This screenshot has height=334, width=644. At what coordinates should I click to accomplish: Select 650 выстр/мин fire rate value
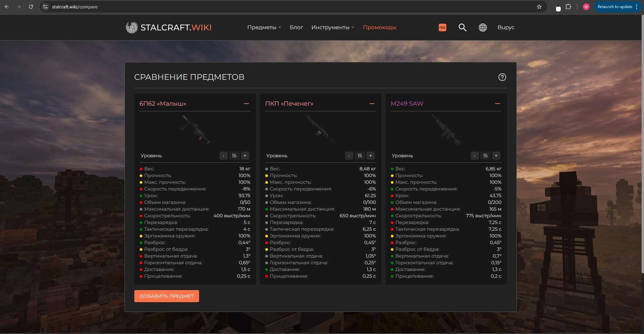358,216
